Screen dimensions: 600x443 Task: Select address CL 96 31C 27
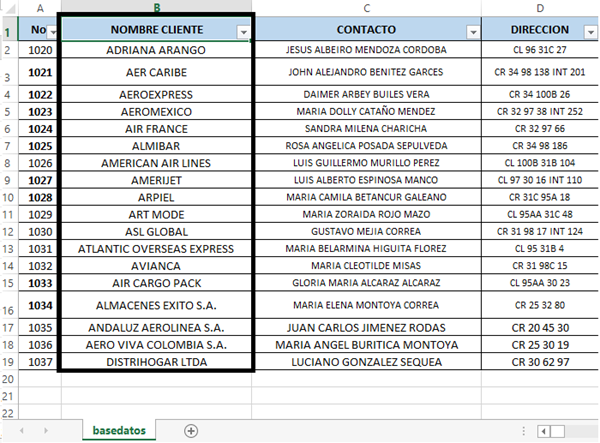click(540, 50)
